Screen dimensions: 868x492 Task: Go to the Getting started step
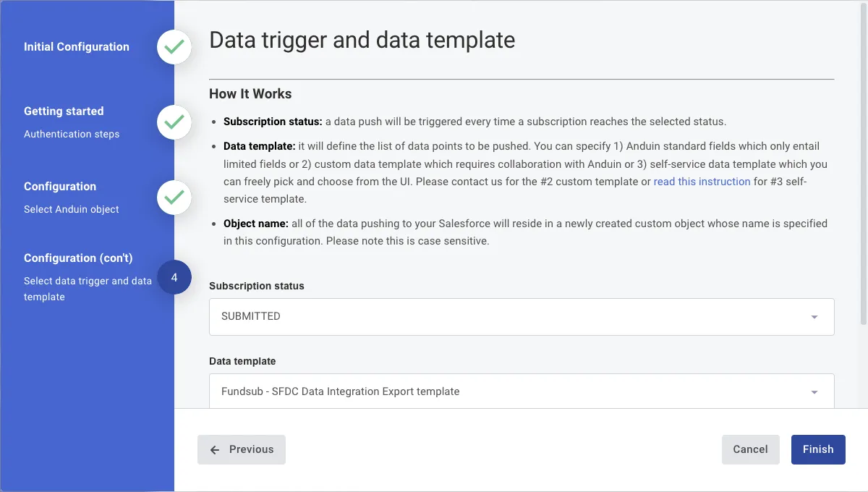tap(64, 111)
